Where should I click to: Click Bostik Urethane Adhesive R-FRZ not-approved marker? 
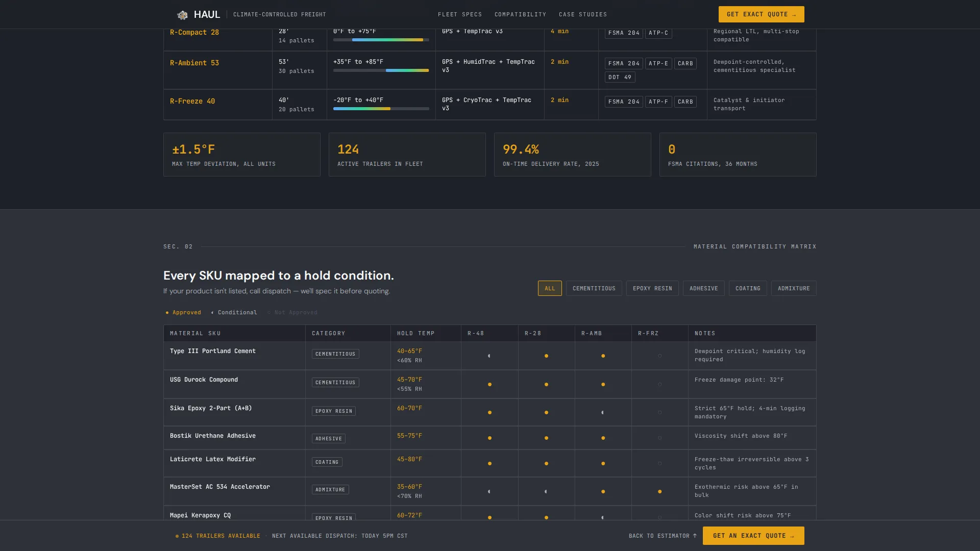click(659, 438)
